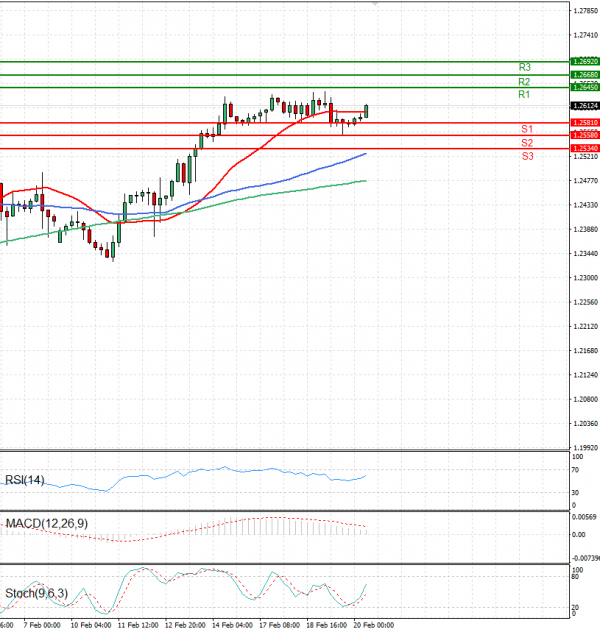600x632 pixels.
Task: Click the RSI 30 level label
Action: tap(575, 493)
